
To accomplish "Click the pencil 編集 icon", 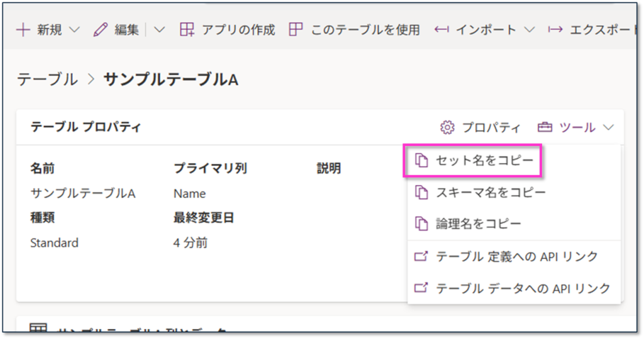I will click(x=101, y=30).
